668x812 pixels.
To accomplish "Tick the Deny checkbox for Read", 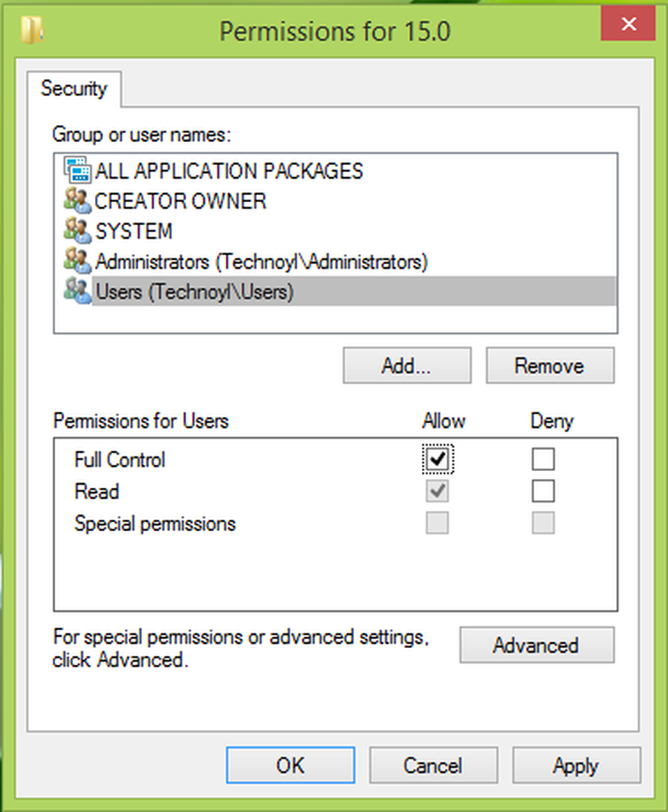I will point(543,491).
